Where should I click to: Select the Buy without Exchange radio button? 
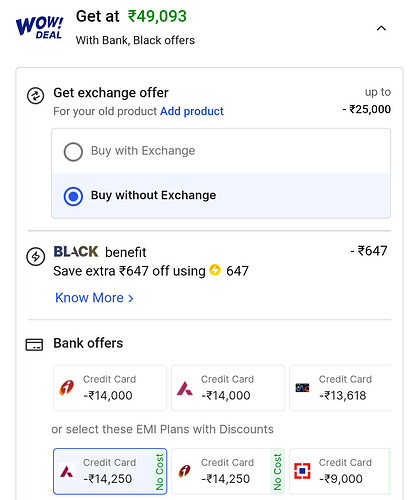click(73, 196)
